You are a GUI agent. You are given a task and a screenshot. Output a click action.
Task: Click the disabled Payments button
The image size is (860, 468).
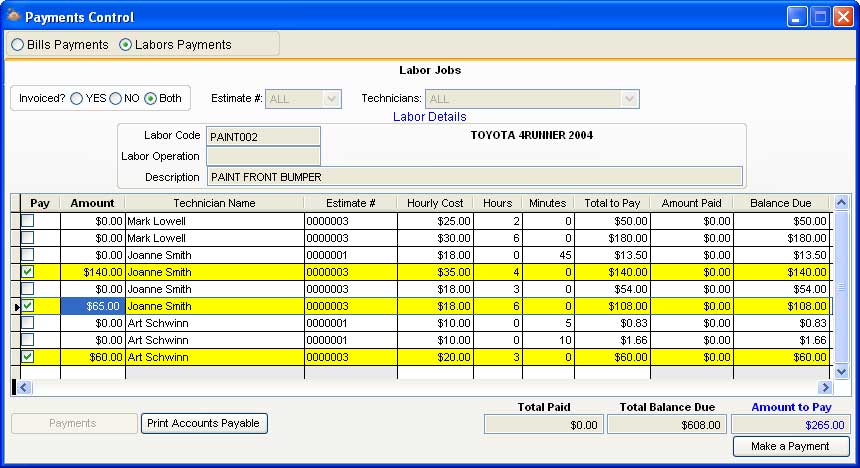pos(73,424)
